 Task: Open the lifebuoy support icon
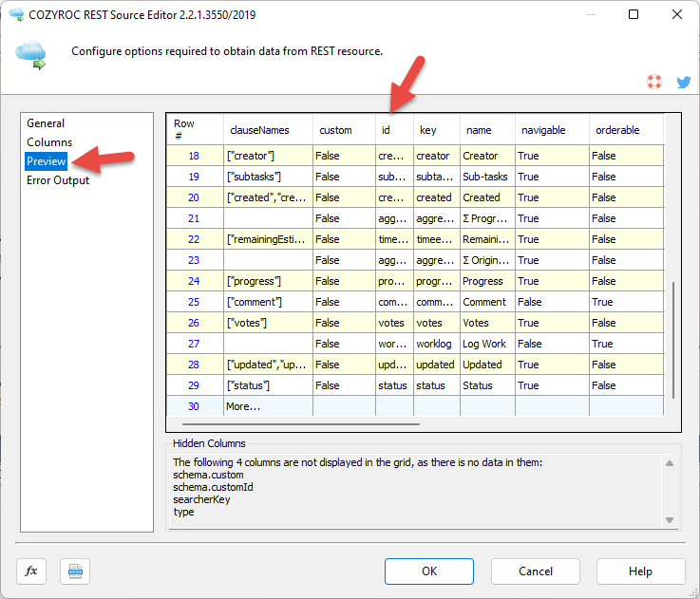[654, 82]
